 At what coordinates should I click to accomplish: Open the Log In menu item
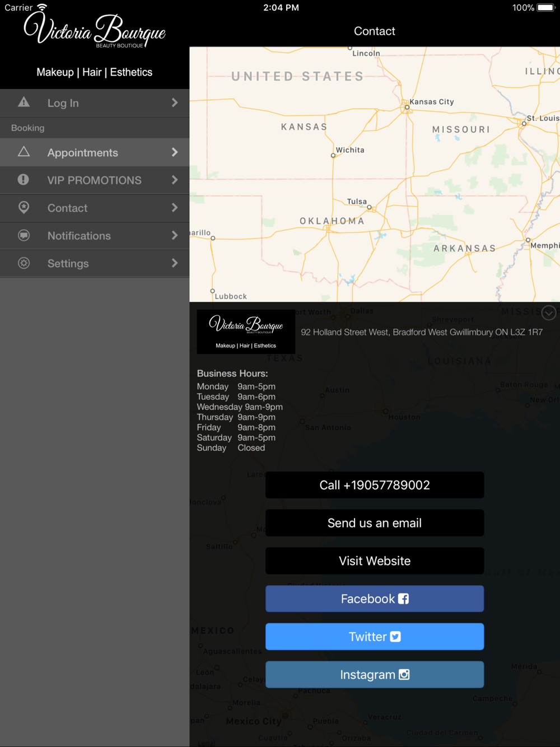click(x=95, y=102)
